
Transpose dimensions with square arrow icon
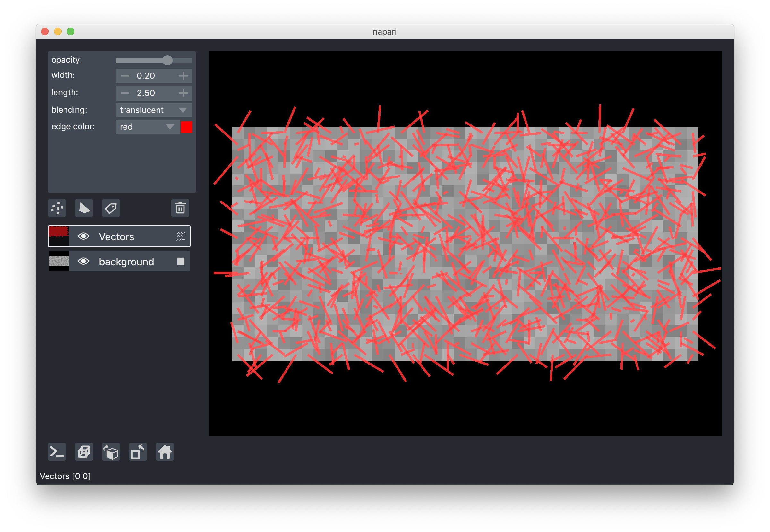point(137,452)
